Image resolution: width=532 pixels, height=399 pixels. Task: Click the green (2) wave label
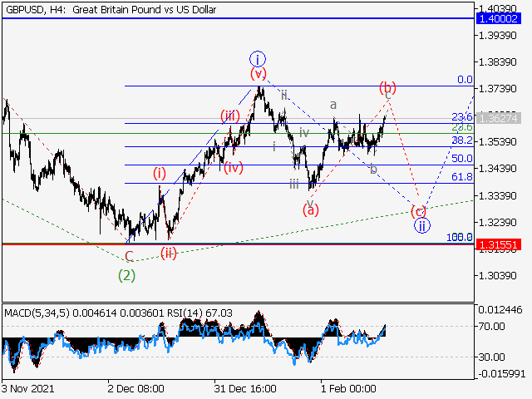(x=126, y=275)
